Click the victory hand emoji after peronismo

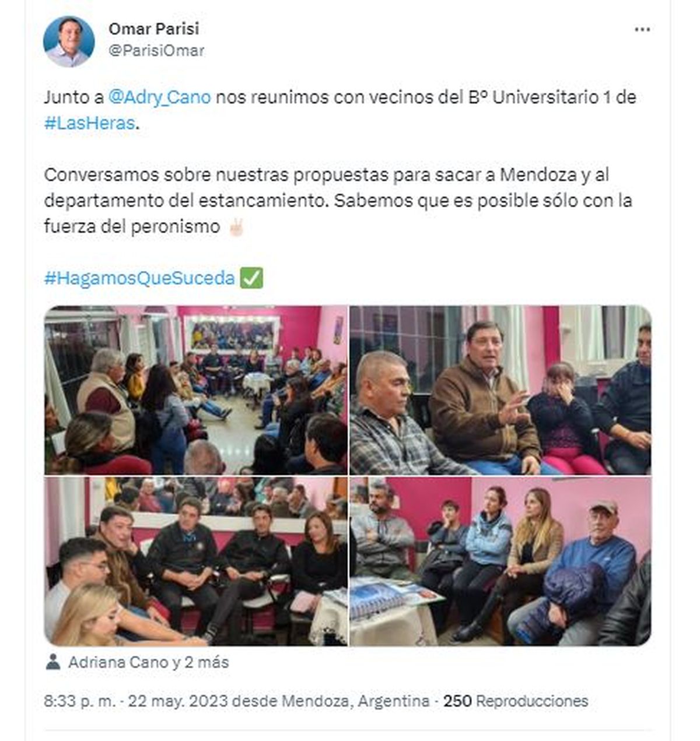[x=236, y=227]
